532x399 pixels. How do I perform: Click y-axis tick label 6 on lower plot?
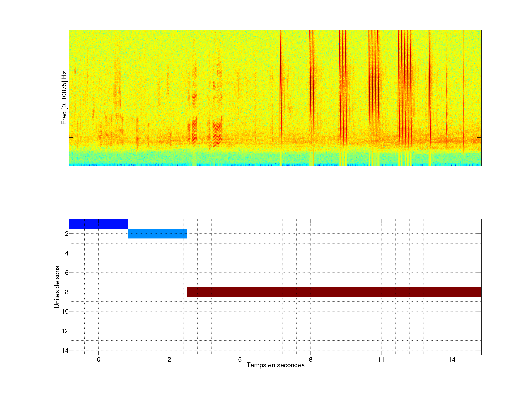(x=67, y=272)
